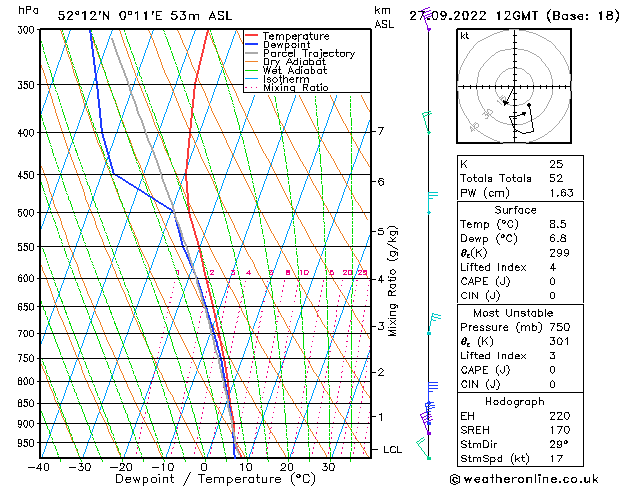Click the "CIN (J)" label under Surface

(x=480, y=296)
